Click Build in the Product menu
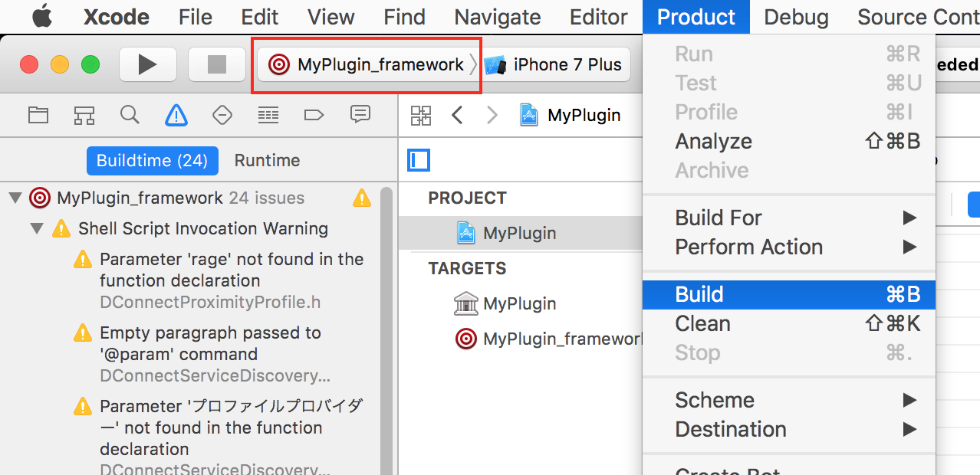980x475 pixels. (x=699, y=295)
